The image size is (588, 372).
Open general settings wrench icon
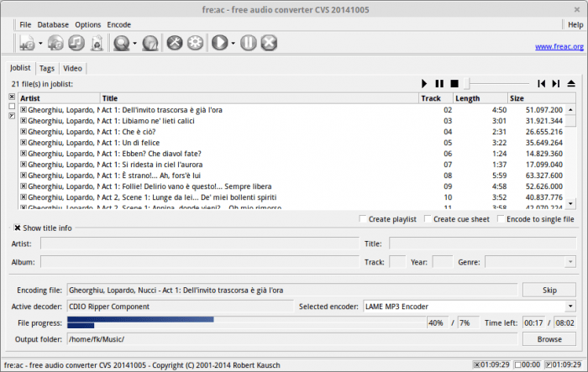click(175, 42)
